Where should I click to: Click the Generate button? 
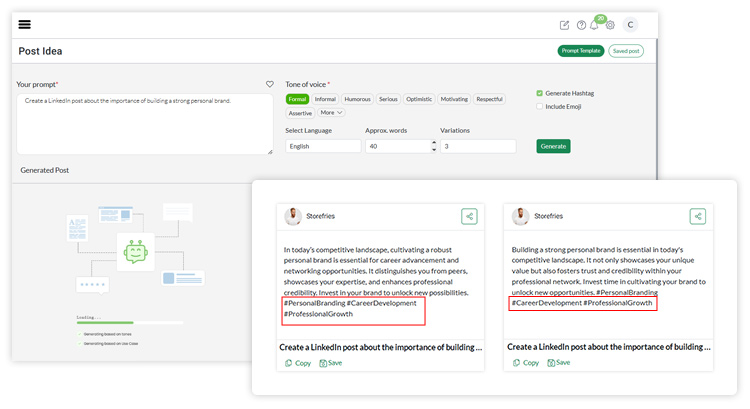553,146
